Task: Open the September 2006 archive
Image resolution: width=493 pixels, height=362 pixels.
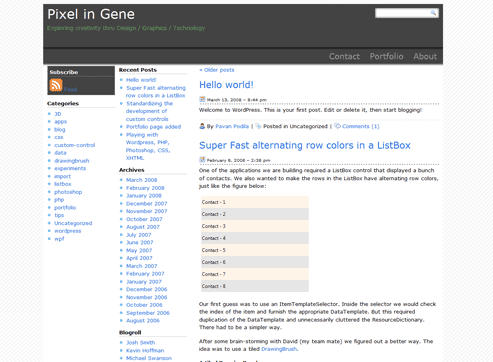Action: (x=148, y=313)
